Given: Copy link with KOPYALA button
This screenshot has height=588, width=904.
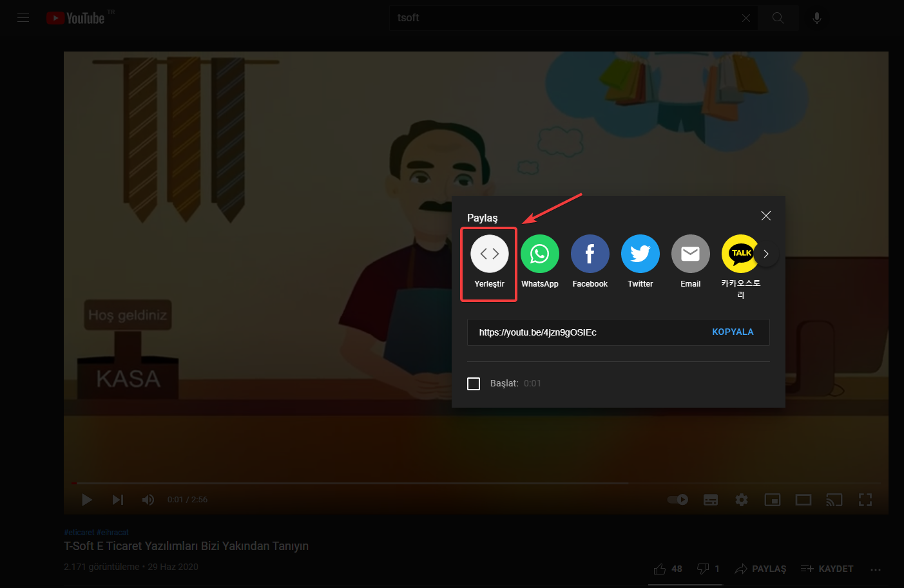Looking at the screenshot, I should tap(733, 332).
